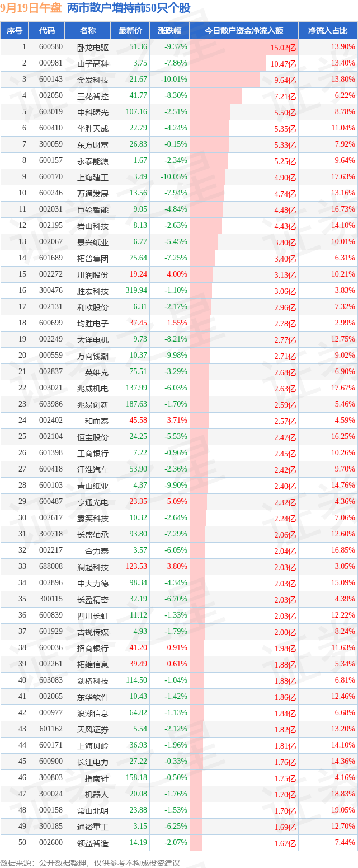Select stock name 浪潮信息
The width and height of the screenshot is (358, 868).
93,713
